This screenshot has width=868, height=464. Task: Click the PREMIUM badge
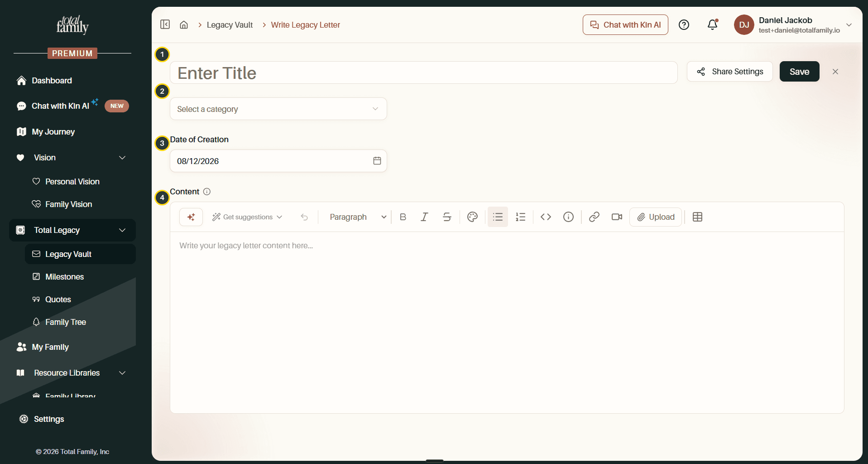point(72,53)
